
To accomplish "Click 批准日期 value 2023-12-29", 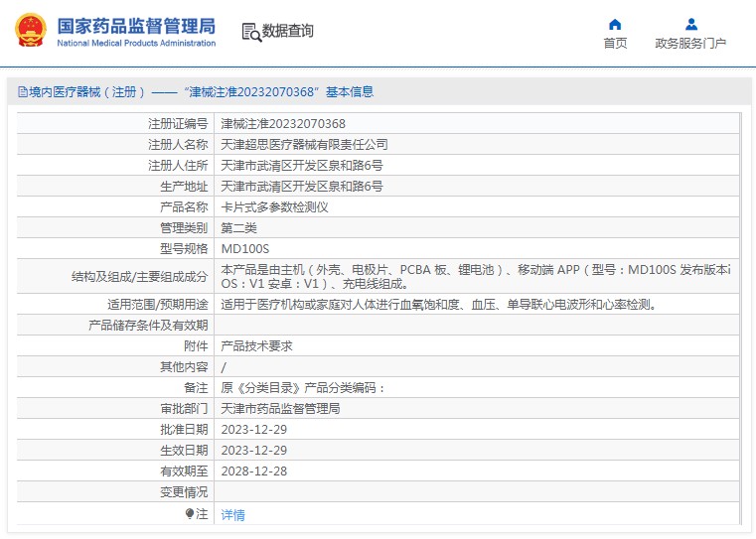I will (253, 429).
